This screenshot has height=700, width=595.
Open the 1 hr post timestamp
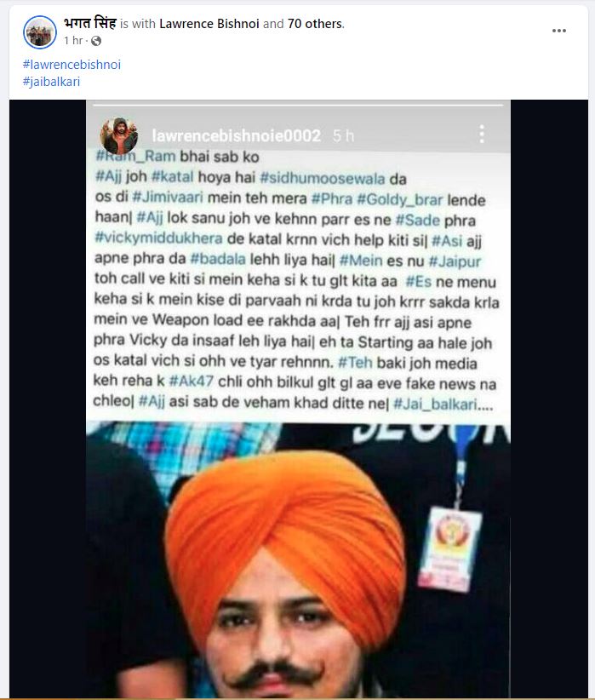pos(73,41)
